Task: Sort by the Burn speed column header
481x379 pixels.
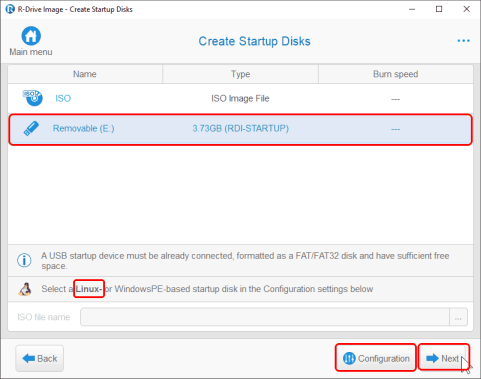Action: [x=396, y=74]
